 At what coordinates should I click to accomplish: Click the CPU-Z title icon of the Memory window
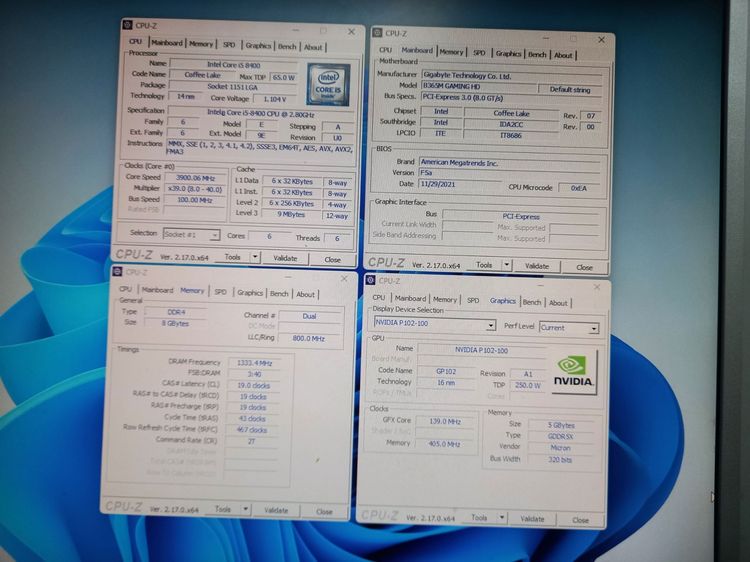coord(117,272)
